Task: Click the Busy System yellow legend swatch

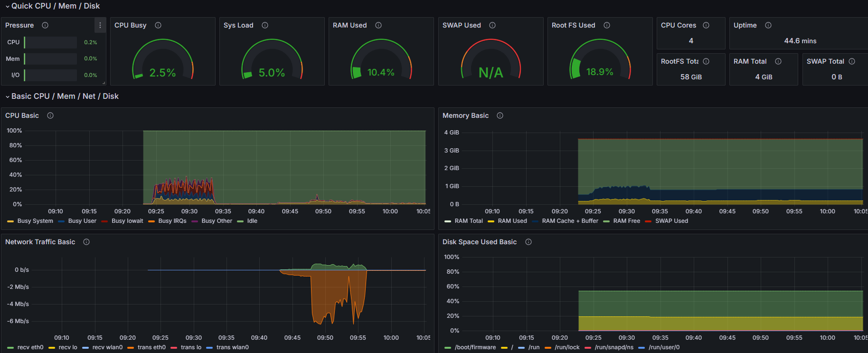Action: click(10, 221)
